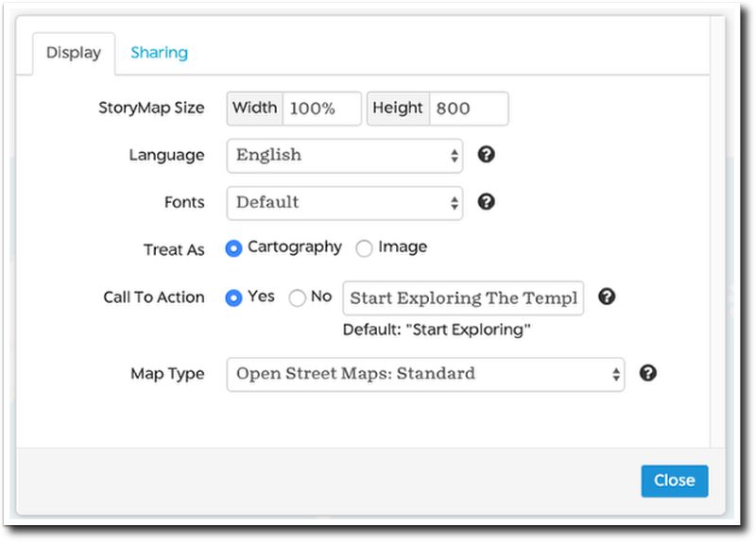Image resolution: width=756 pixels, height=542 pixels.
Task: Click the Call To Action label
Action: 154,297
